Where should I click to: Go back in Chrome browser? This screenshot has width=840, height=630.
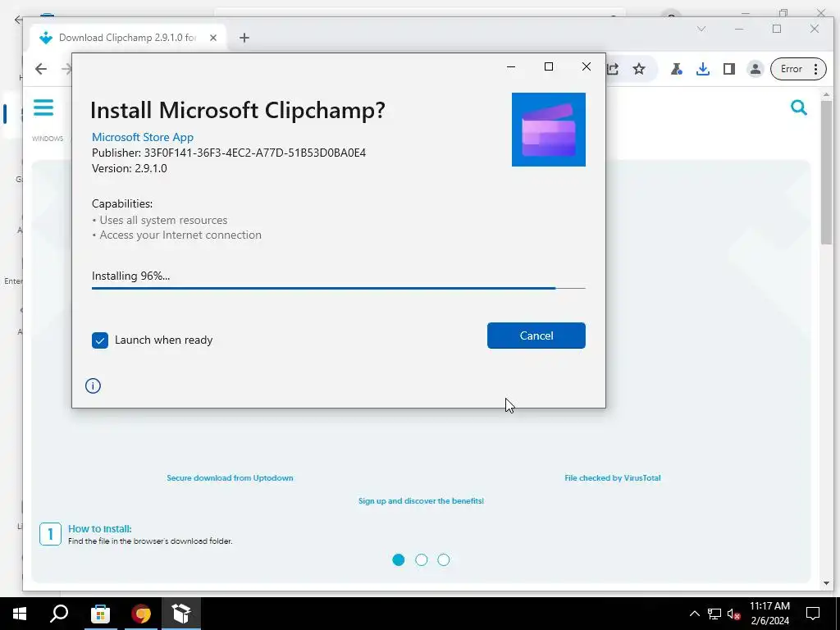[41, 69]
